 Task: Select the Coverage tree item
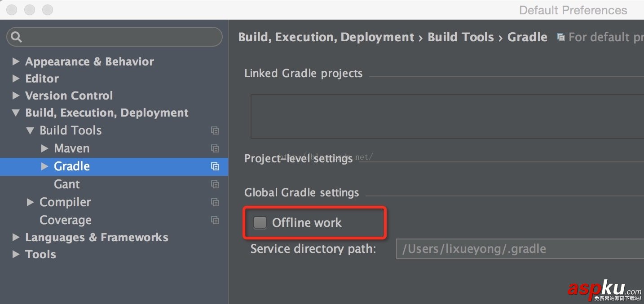66,220
